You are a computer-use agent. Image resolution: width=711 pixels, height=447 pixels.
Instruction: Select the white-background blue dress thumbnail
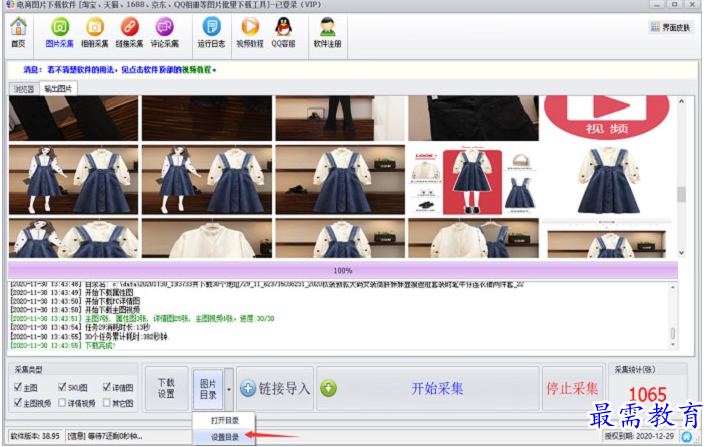[607, 180]
